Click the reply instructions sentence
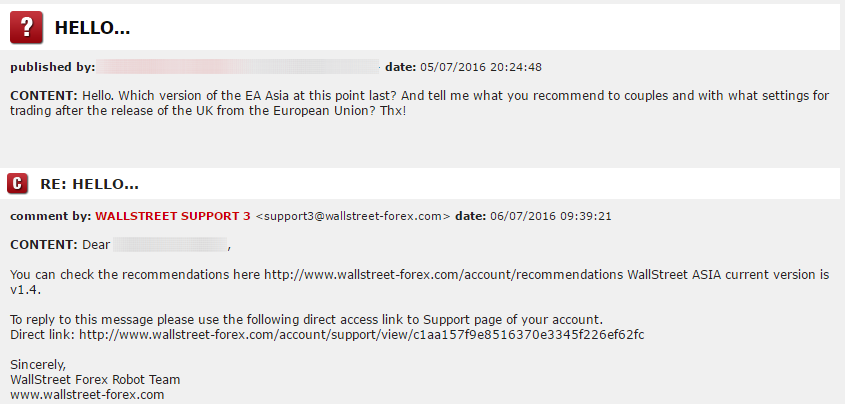Image resolution: width=845 pixels, height=404 pixels. click(x=307, y=320)
